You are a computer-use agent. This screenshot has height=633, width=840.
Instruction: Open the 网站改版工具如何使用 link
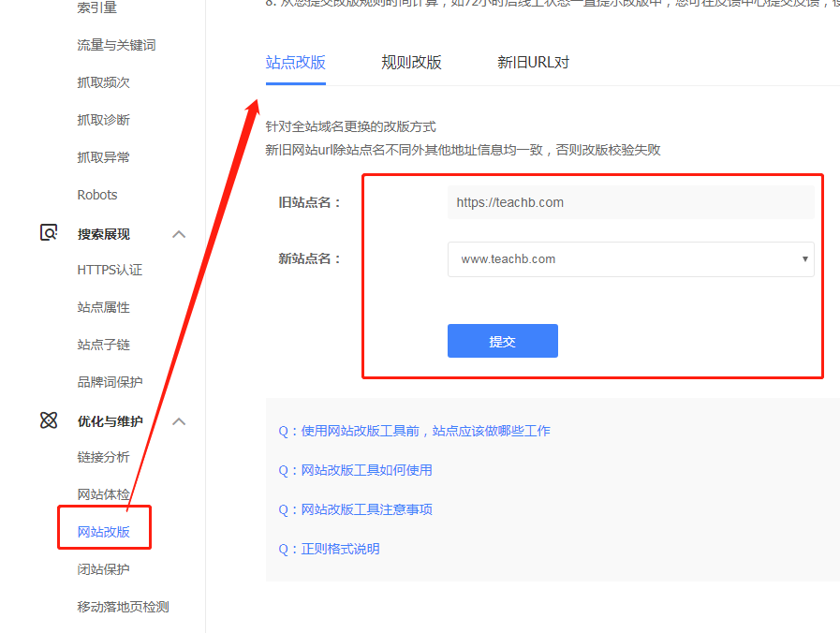(x=356, y=470)
